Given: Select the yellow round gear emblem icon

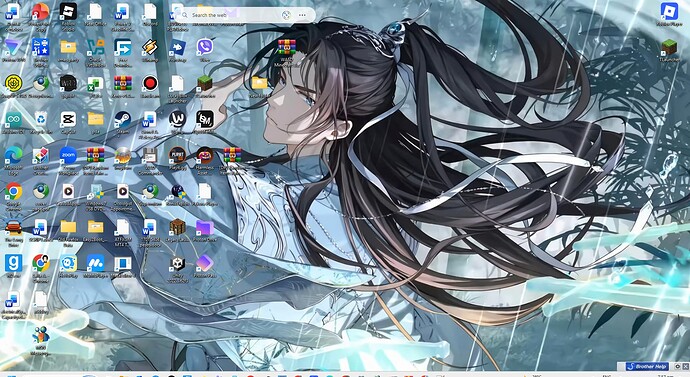Looking at the screenshot, I should 13,83.
